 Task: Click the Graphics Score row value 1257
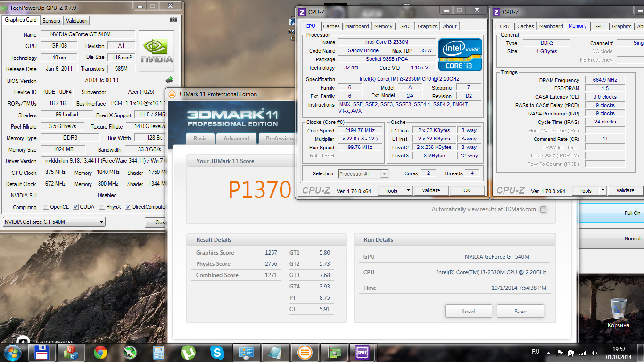271,253
